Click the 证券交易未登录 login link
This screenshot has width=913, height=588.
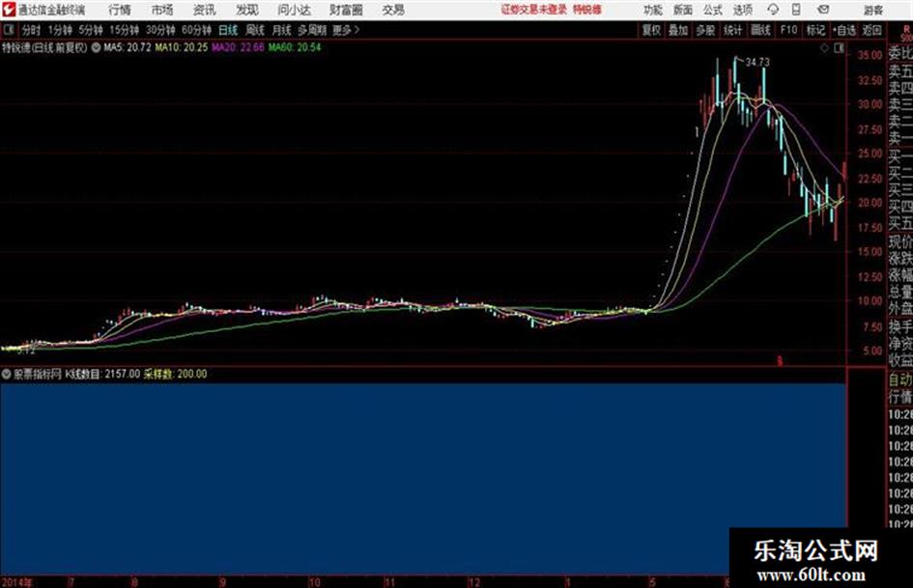(x=534, y=10)
